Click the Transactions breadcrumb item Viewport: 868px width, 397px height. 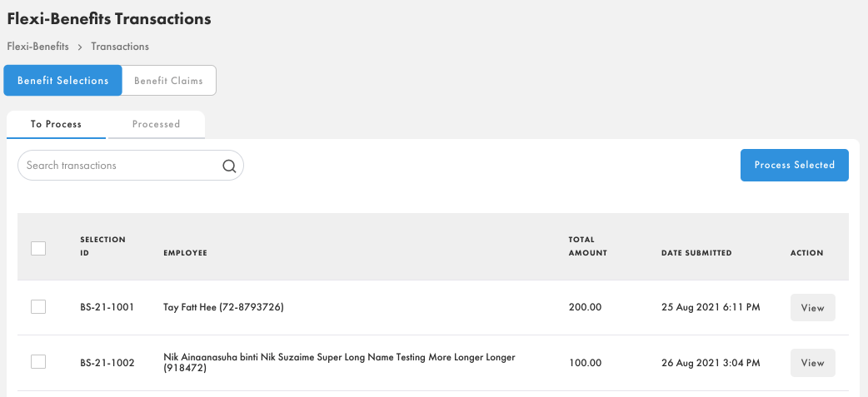tap(120, 47)
